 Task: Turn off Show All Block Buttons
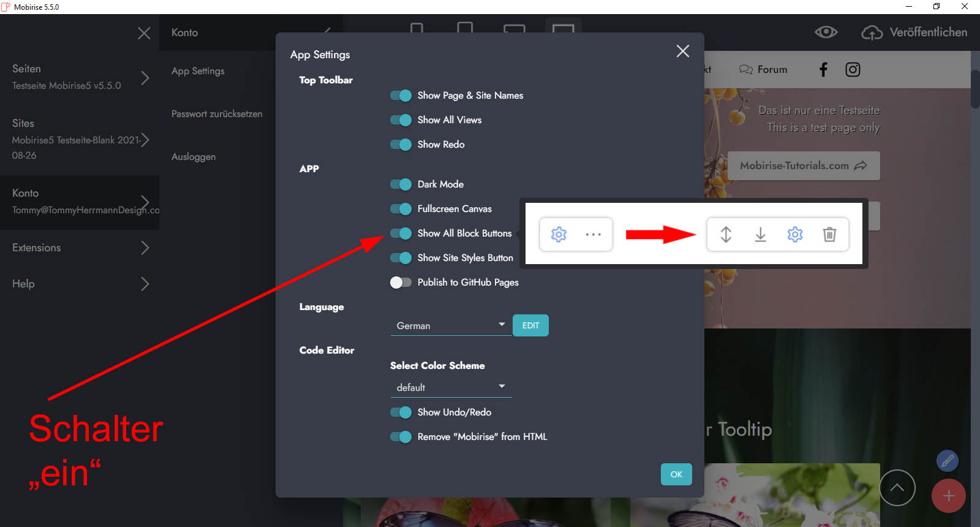(x=401, y=233)
